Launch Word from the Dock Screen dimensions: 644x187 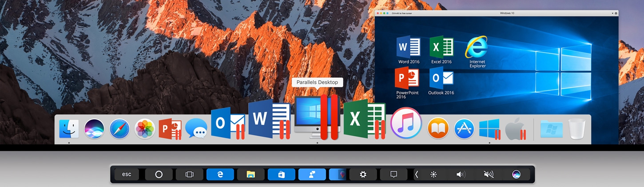coord(269,119)
